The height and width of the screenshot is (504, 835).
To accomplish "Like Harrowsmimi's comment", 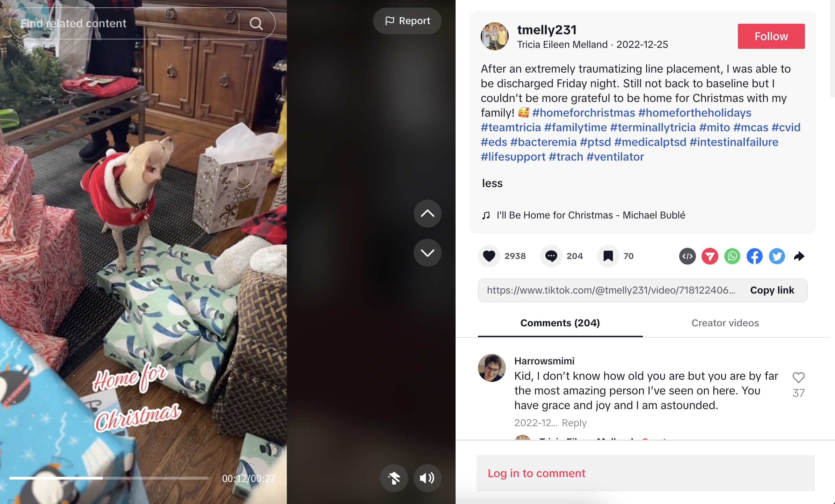I will click(798, 377).
